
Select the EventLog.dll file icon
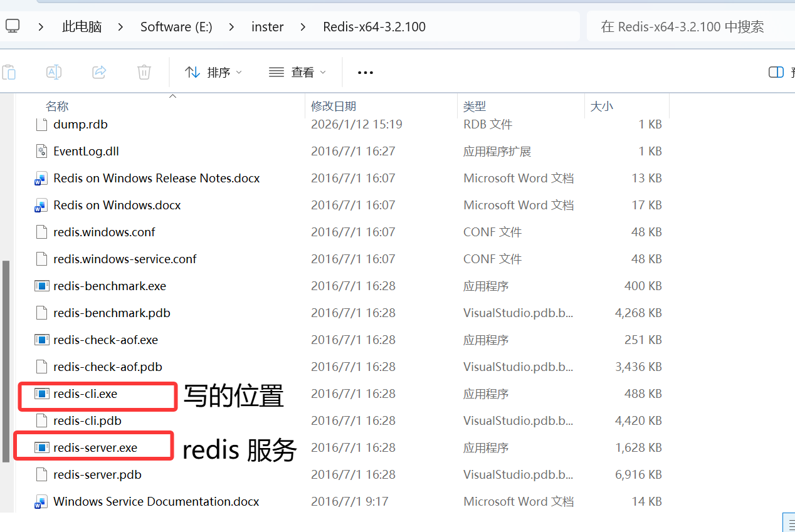click(41, 151)
